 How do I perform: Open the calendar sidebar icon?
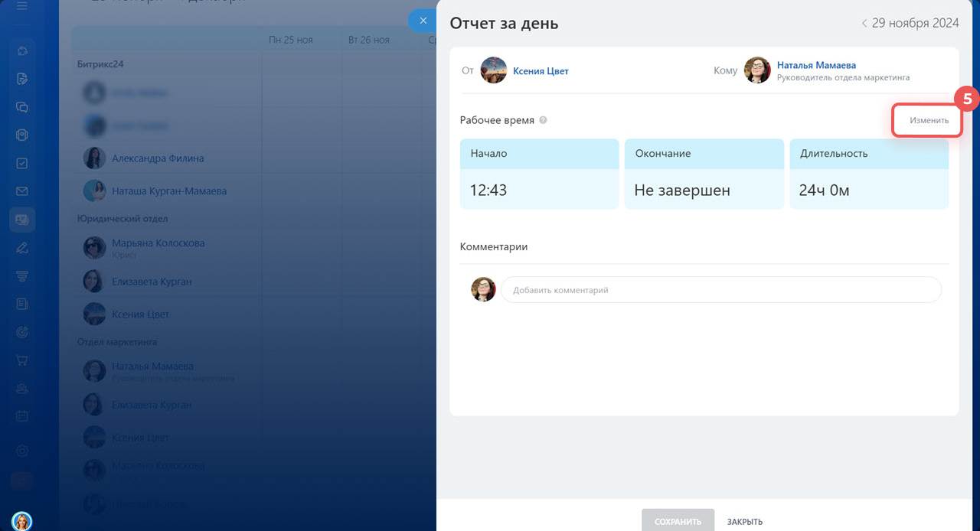[22, 416]
